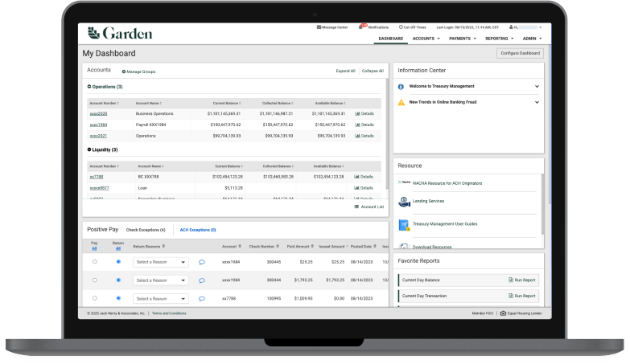
Task: Select the Pay radio for check 300445
Action: 94,261
